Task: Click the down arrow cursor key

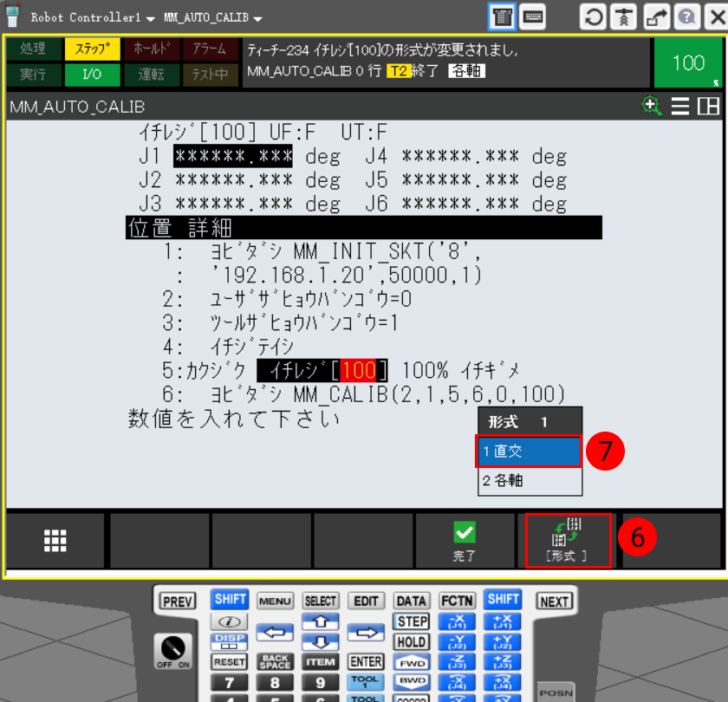Action: coord(321,642)
